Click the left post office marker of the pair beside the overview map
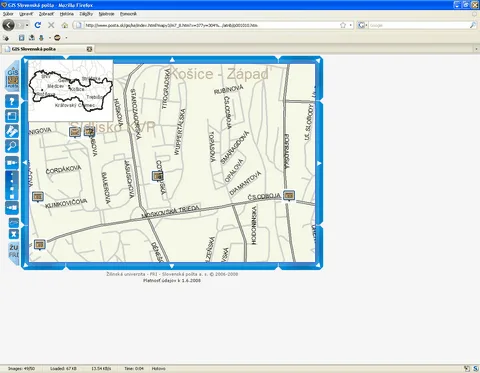The width and height of the screenshot is (480, 373). 75,132
